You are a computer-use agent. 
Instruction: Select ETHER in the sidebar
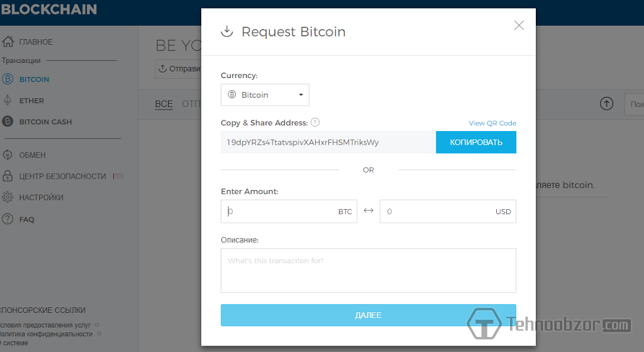[31, 101]
